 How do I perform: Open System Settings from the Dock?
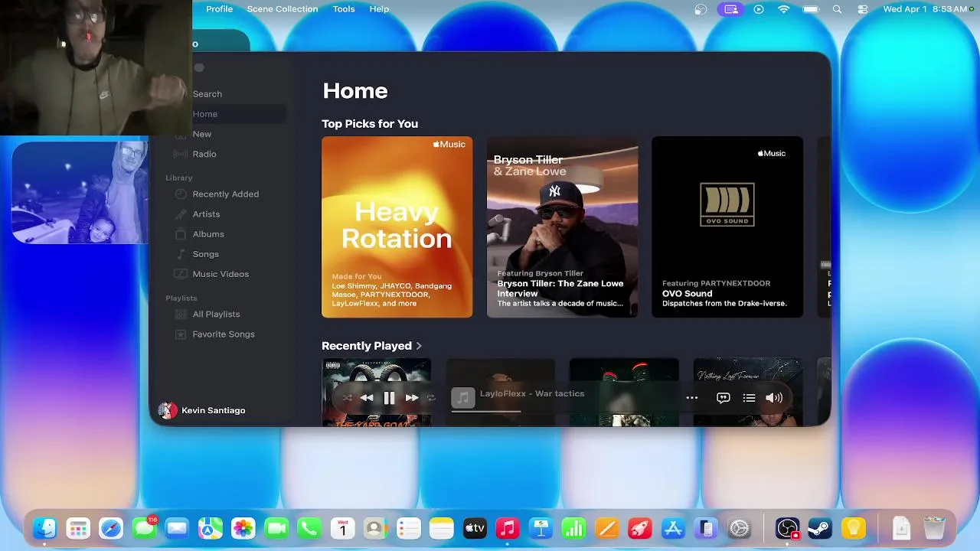coord(740,528)
